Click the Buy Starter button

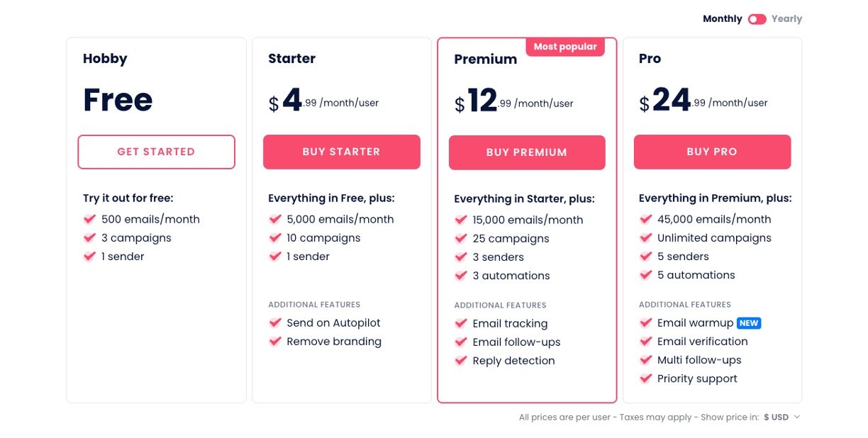coord(341,152)
